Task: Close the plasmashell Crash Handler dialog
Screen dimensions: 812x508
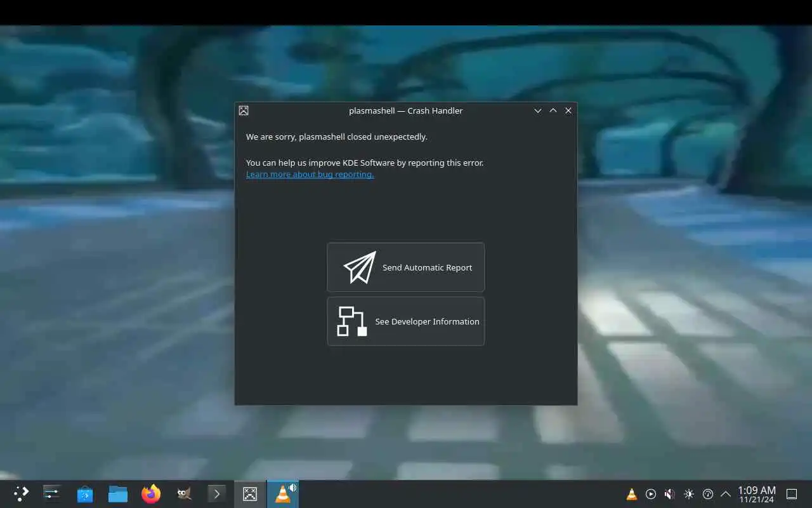Action: (568, 110)
